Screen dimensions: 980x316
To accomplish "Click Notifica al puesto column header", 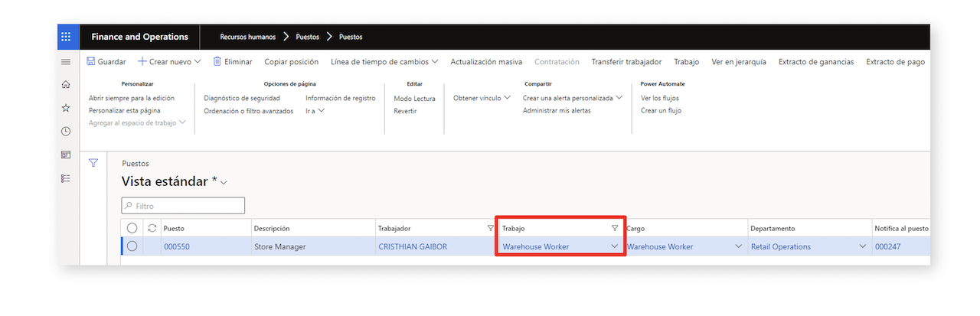I will (x=902, y=228).
